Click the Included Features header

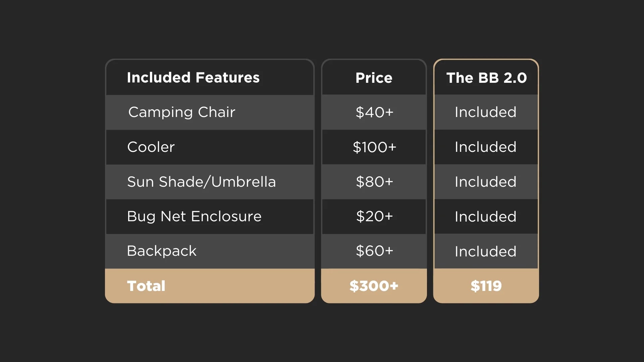pos(193,78)
